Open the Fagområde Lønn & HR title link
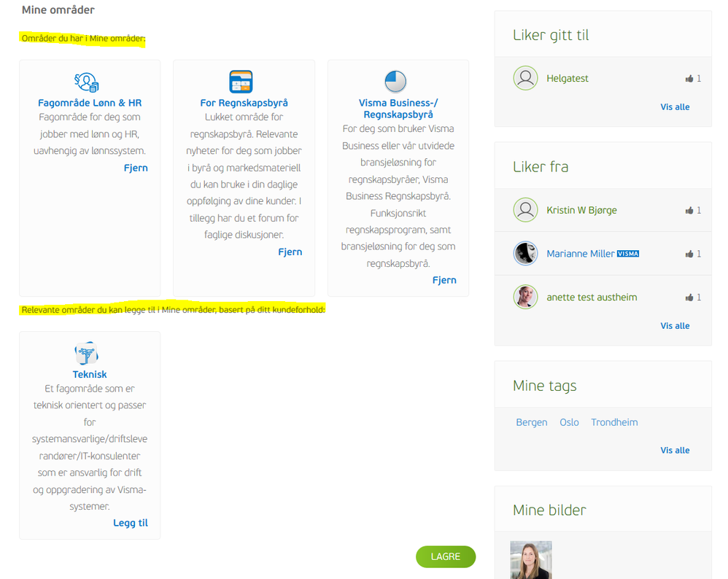Viewport: 728px width, 579px height. point(90,103)
